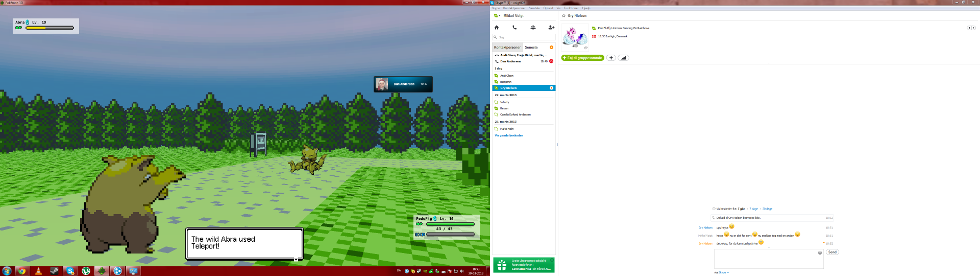The height and width of the screenshot is (276, 980).
Task: Click the Send button
Action: [x=832, y=252]
